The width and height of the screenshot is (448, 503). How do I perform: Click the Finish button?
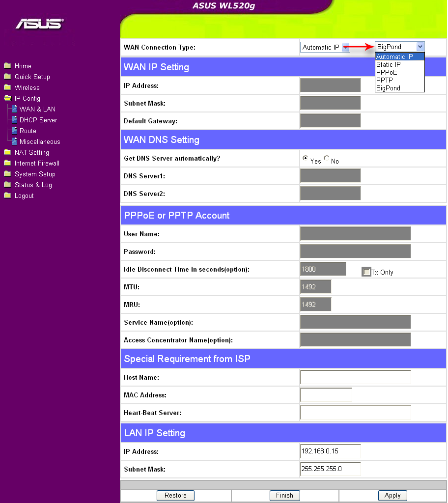click(x=284, y=495)
